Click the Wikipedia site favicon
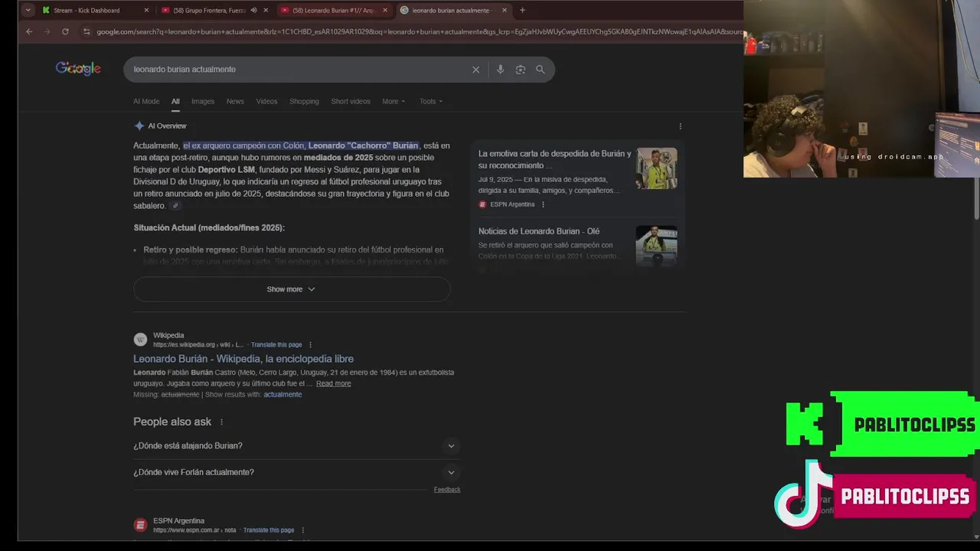The image size is (980, 551). [140, 340]
